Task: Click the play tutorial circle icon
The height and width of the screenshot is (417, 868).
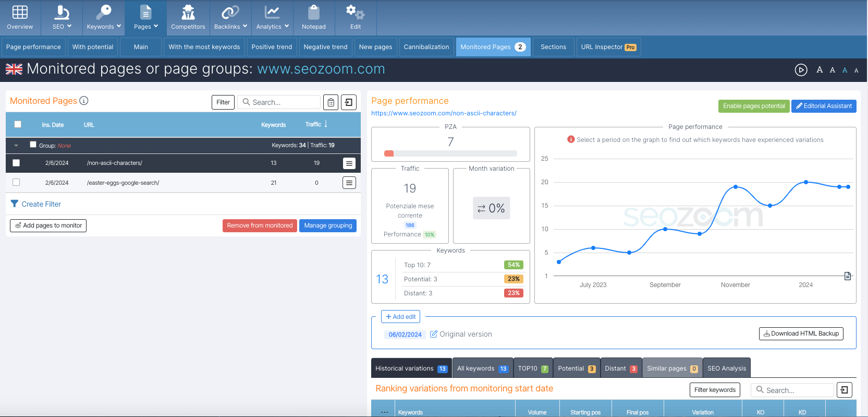Action: tap(801, 70)
